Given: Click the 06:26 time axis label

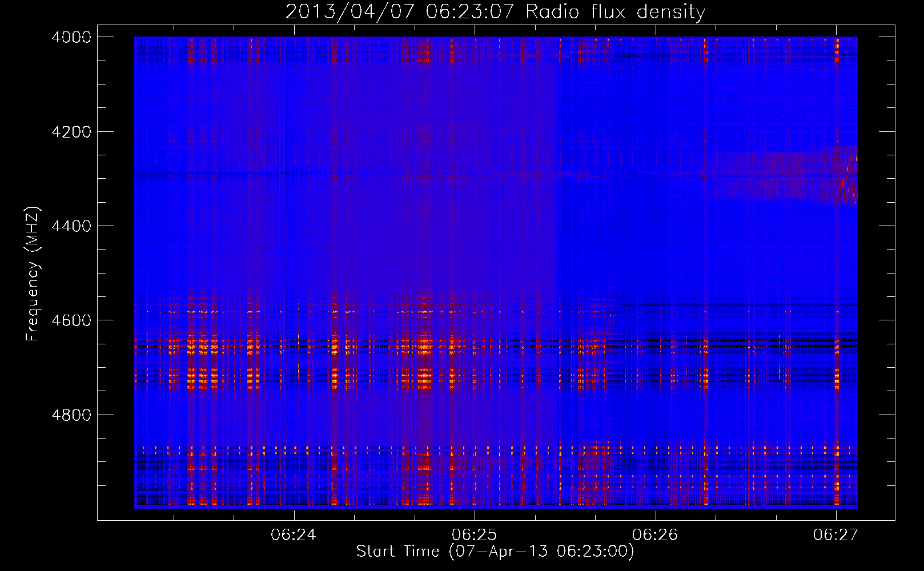Looking at the screenshot, I should point(656,534).
